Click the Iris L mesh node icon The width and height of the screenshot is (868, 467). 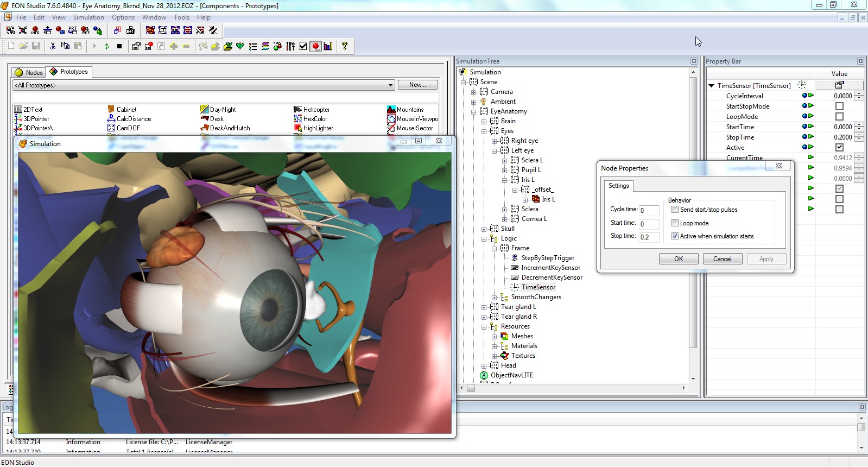click(536, 199)
